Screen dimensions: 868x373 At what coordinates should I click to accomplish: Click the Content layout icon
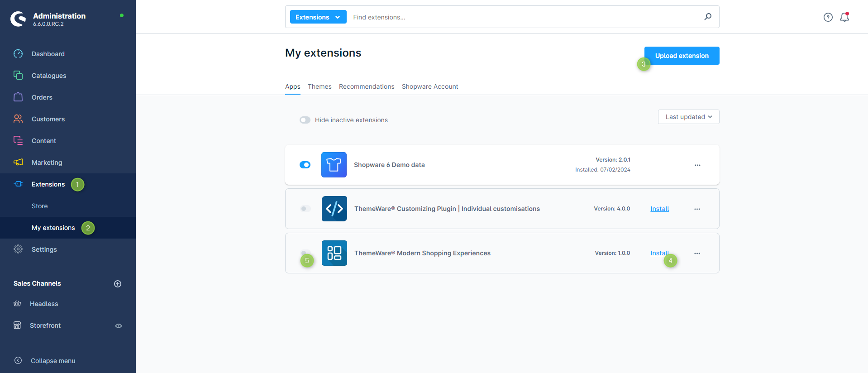(18, 140)
